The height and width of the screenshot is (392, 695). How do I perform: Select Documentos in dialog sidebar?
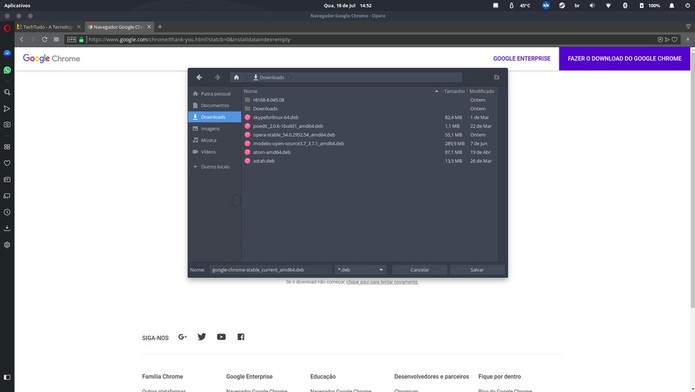click(x=215, y=106)
